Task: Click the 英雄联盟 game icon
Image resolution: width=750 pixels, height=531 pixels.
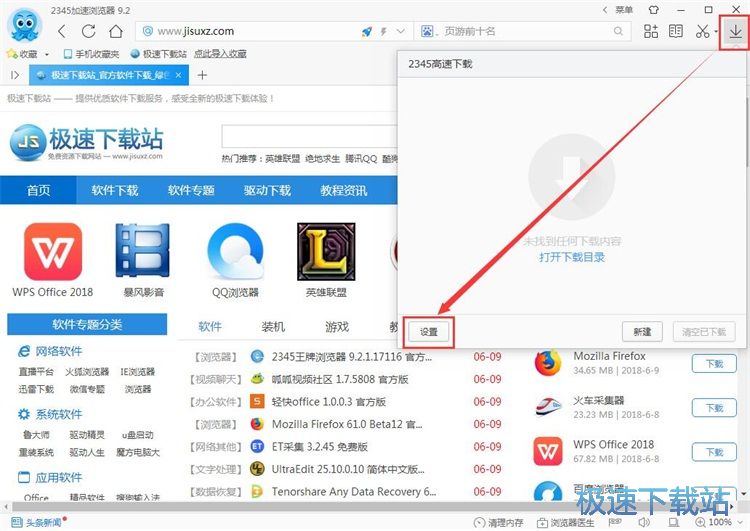Action: [326, 252]
